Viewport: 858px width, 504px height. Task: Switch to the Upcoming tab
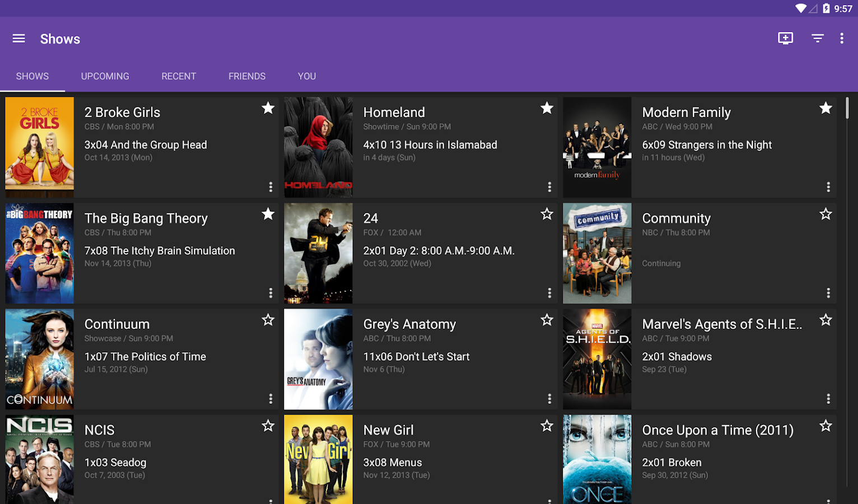pos(105,76)
